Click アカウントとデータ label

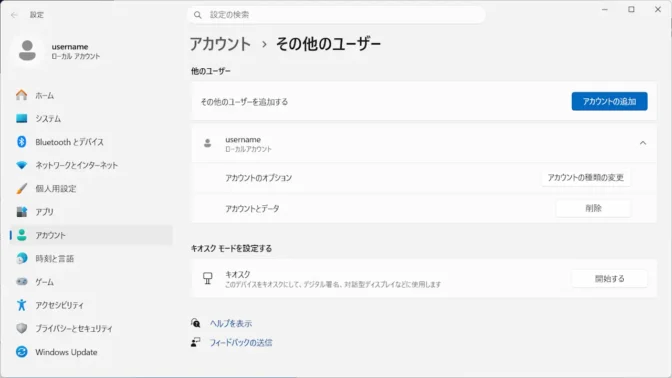(x=252, y=208)
